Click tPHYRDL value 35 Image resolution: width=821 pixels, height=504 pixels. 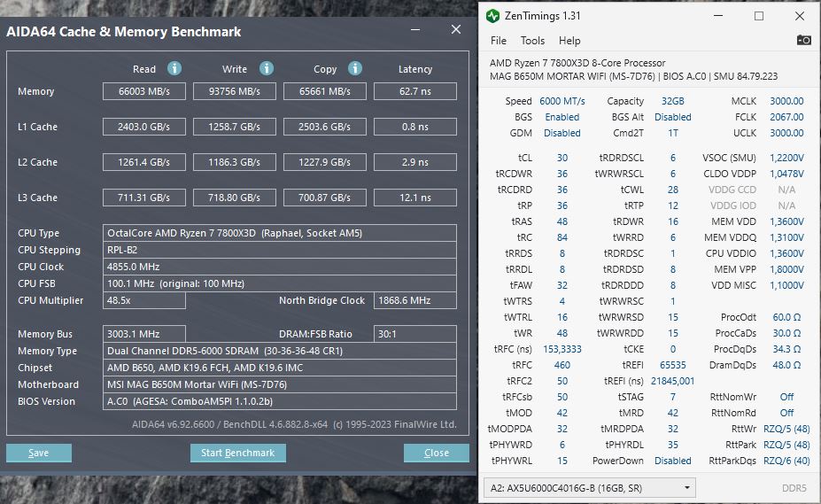(x=673, y=445)
